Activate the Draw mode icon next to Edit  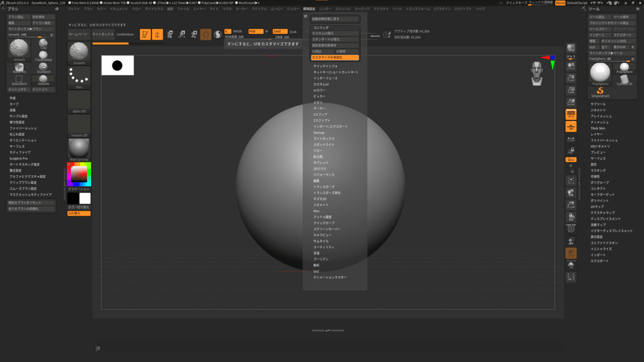pos(157,34)
